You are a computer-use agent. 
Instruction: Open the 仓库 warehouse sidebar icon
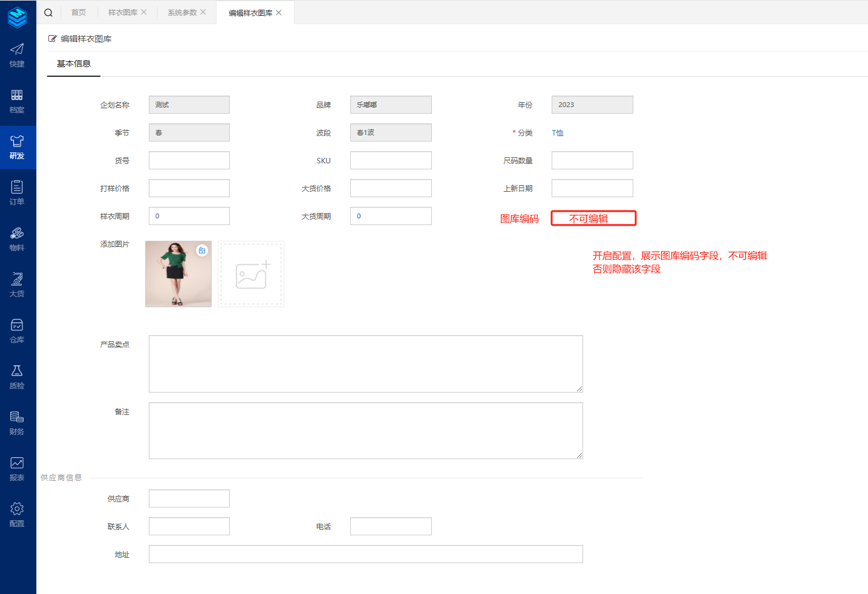pyautogui.click(x=17, y=330)
